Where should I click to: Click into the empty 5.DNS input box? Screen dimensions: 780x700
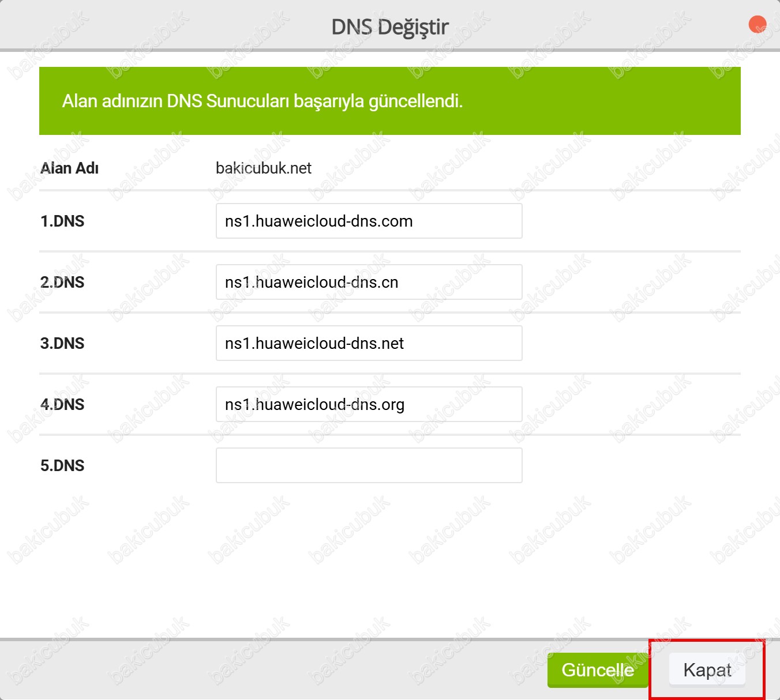point(369,465)
